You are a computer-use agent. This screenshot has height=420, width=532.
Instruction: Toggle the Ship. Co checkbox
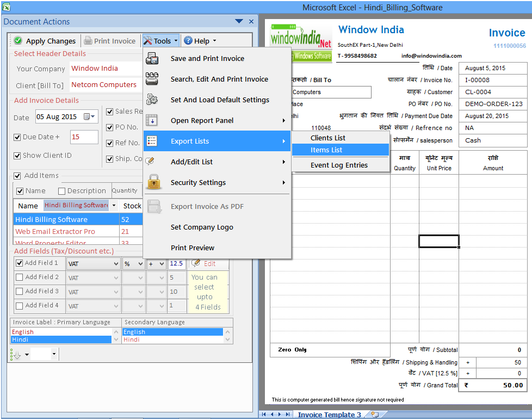point(109,159)
